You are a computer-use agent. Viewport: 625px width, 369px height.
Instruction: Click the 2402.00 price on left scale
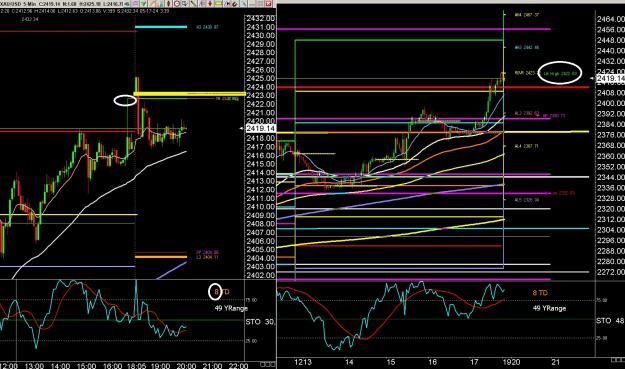[x=260, y=275]
